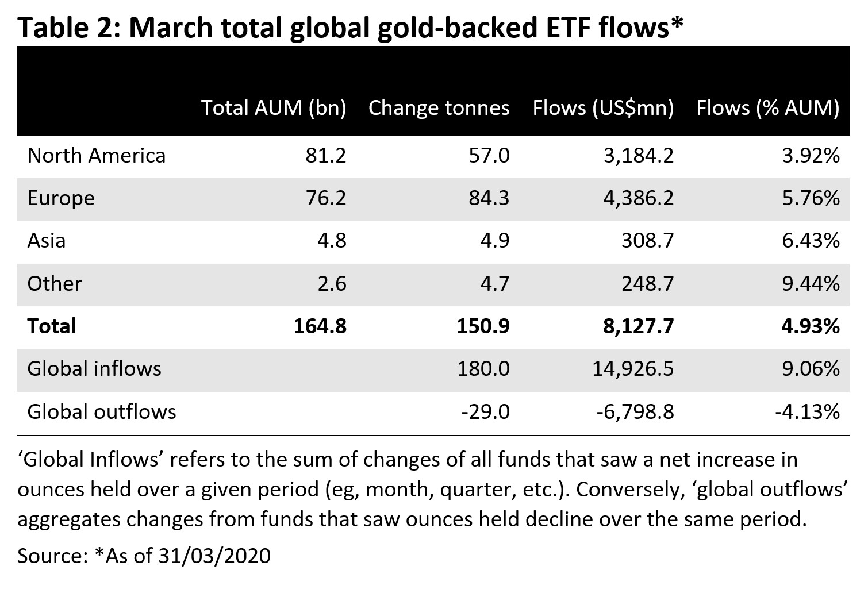Select the Europe row label
This screenshot has width=868, height=597.
[x=61, y=198]
